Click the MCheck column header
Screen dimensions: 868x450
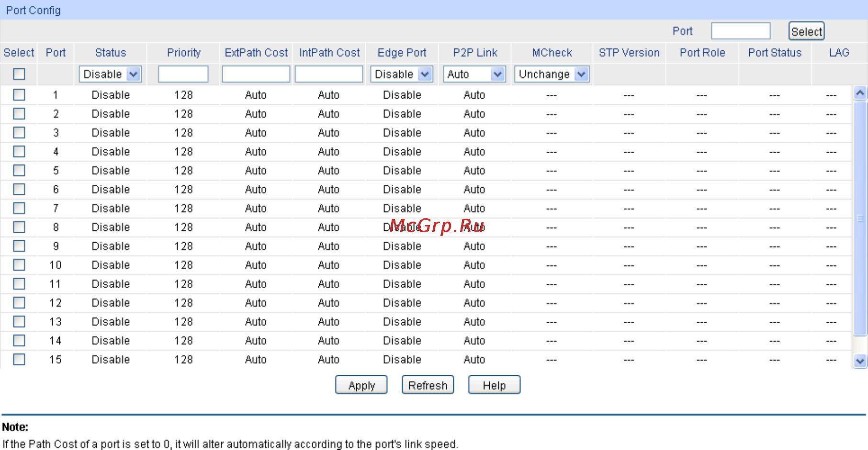[x=552, y=53]
